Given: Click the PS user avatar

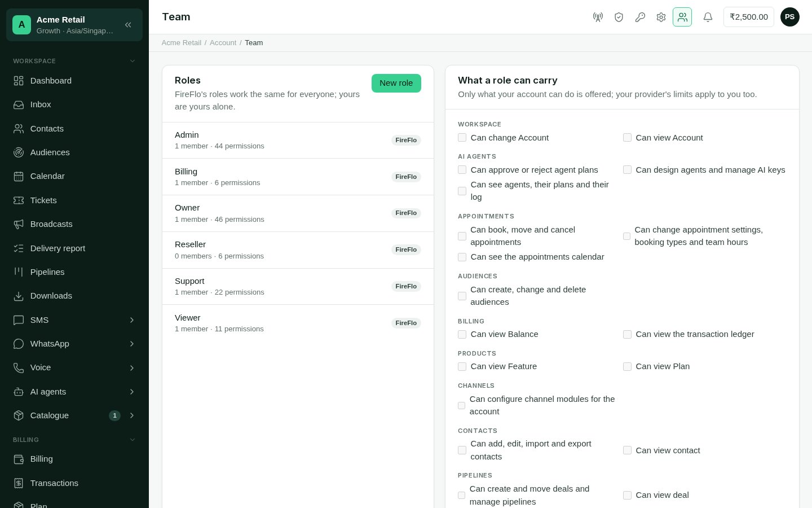Looking at the screenshot, I should coord(789,17).
